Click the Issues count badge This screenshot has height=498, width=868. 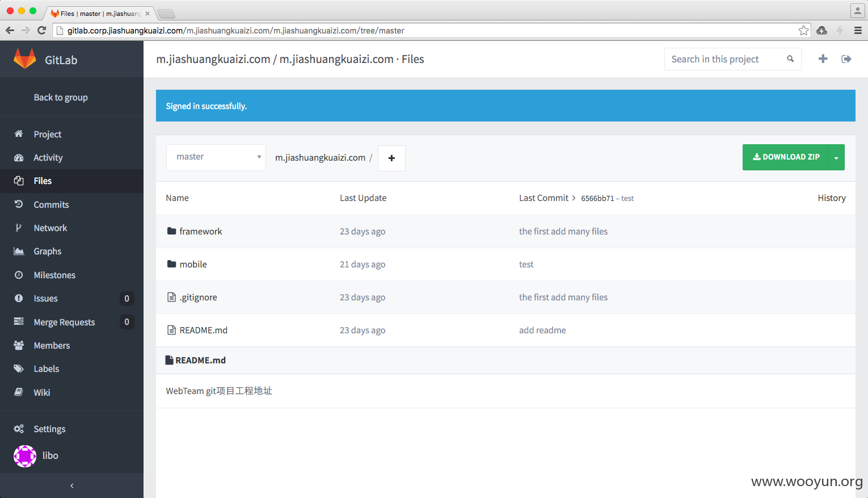point(127,298)
